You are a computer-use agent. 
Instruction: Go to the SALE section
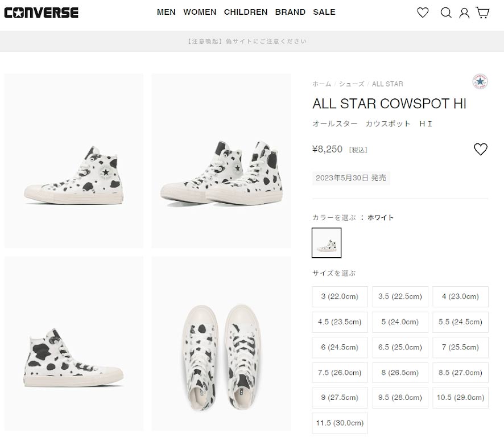tap(324, 12)
